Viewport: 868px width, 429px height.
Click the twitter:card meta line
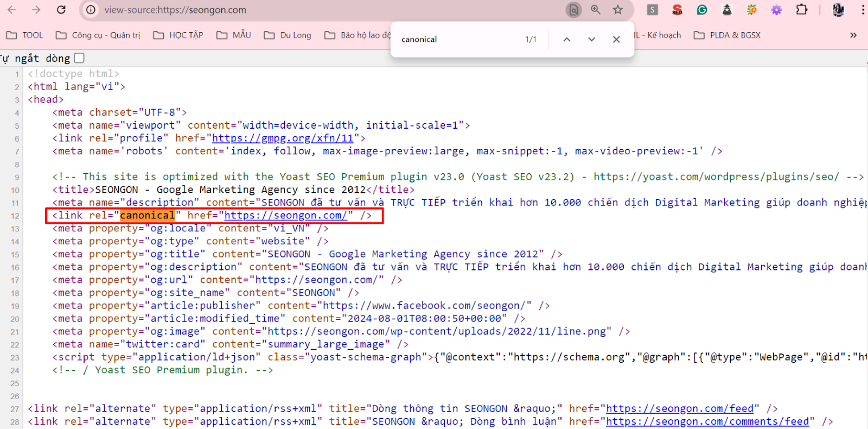(x=230, y=344)
